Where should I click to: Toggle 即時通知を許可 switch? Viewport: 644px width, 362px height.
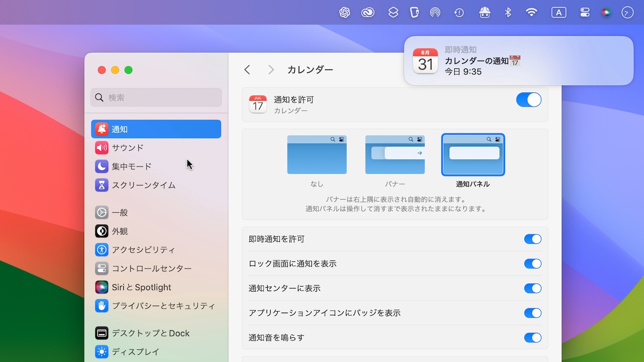click(533, 239)
